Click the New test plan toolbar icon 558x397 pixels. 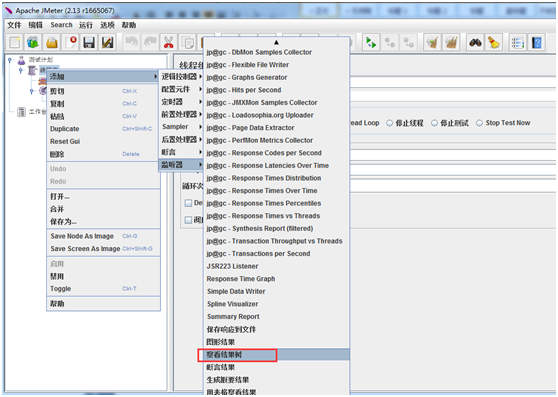(15, 43)
